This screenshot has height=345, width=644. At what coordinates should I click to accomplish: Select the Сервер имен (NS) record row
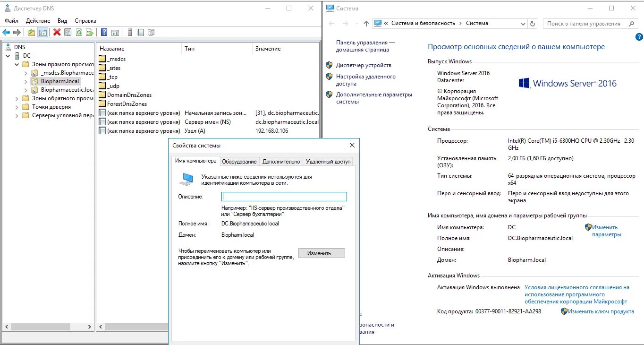[x=209, y=122]
